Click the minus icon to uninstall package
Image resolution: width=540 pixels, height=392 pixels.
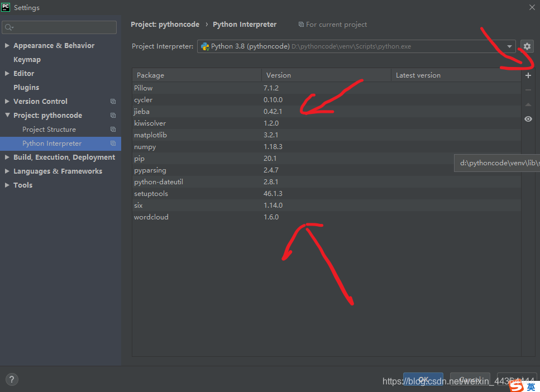(x=528, y=90)
